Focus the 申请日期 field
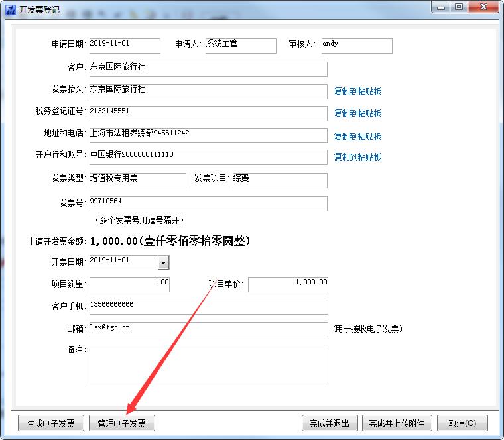The image size is (504, 440). [x=125, y=46]
